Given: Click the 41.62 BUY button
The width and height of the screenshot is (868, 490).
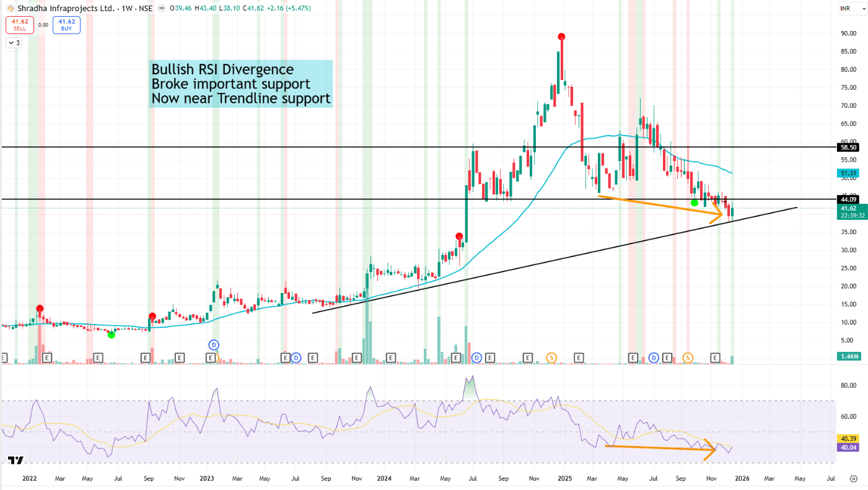Looking at the screenshot, I should tap(66, 25).
